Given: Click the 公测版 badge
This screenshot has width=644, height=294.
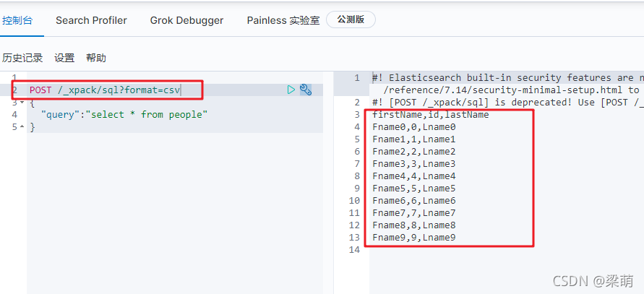Looking at the screenshot, I should [x=351, y=20].
